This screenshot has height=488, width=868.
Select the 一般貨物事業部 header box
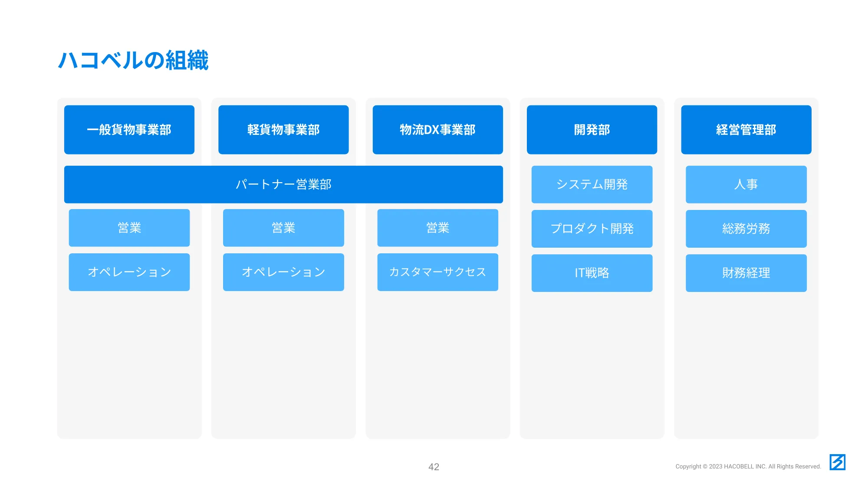click(129, 130)
